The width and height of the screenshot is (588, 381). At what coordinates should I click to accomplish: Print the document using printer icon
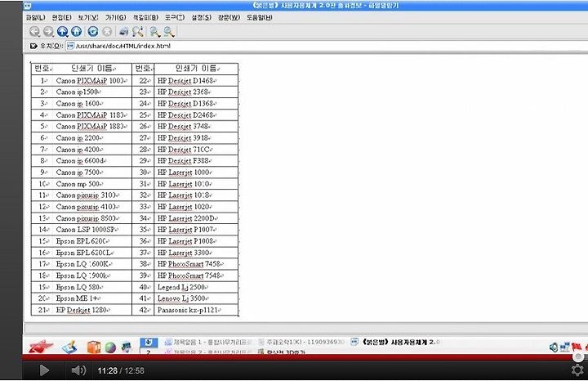point(124,32)
